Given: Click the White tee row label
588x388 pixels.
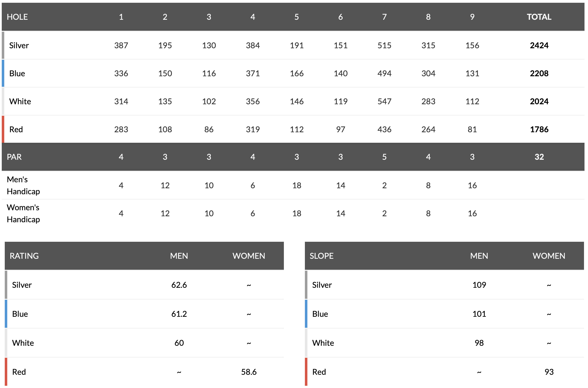Looking at the screenshot, I should (x=20, y=101).
